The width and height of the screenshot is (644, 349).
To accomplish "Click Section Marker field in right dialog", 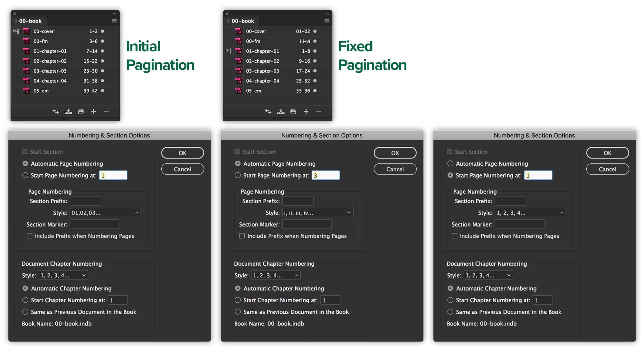I will pos(520,224).
